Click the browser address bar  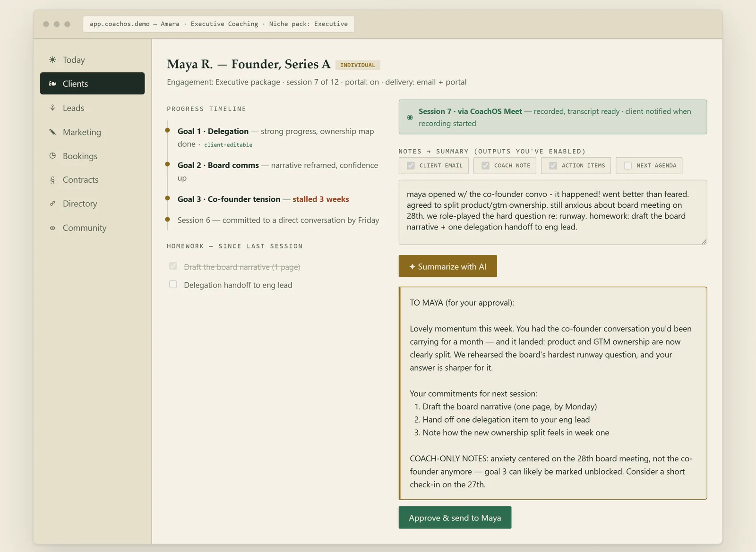pyautogui.click(x=219, y=24)
